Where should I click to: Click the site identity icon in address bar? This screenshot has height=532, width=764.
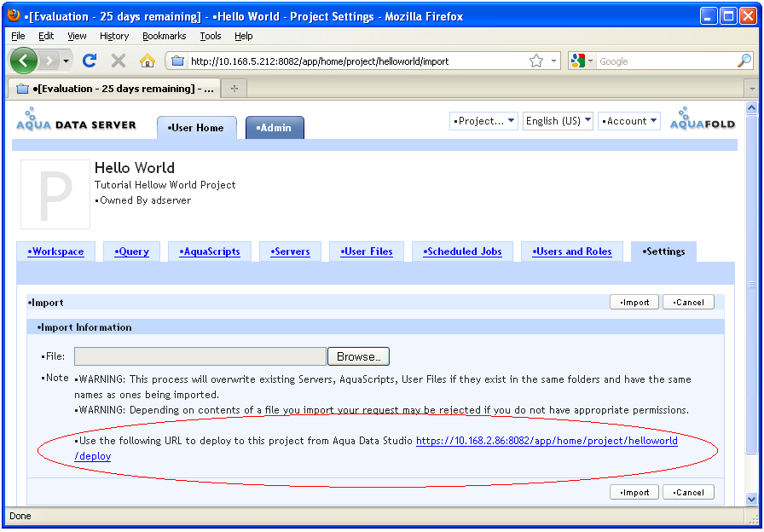pos(178,61)
